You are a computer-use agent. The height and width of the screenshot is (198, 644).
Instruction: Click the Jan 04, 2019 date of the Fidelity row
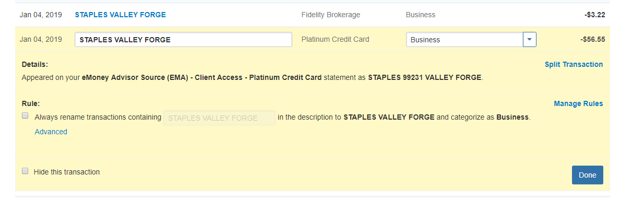tap(41, 15)
